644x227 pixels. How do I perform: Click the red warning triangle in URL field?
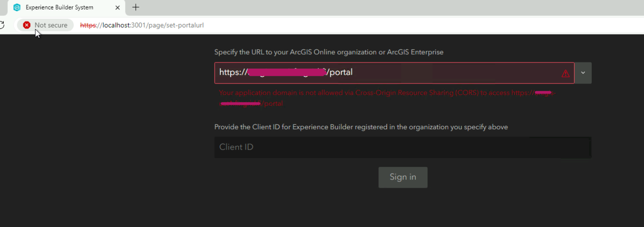click(x=566, y=73)
